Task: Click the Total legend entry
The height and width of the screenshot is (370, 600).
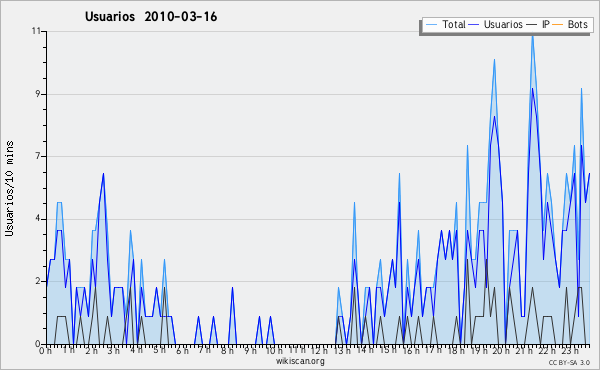Action: click(445, 24)
